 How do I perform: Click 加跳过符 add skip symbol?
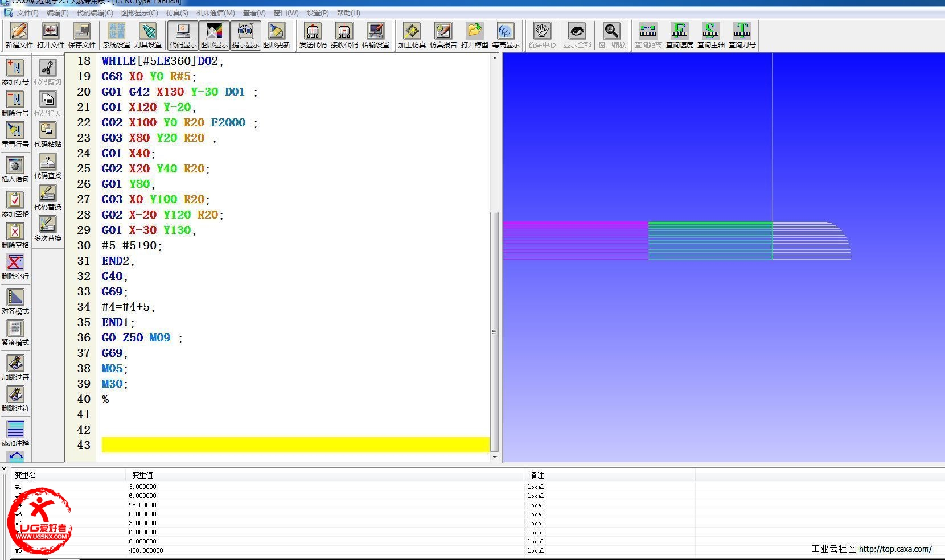(15, 368)
